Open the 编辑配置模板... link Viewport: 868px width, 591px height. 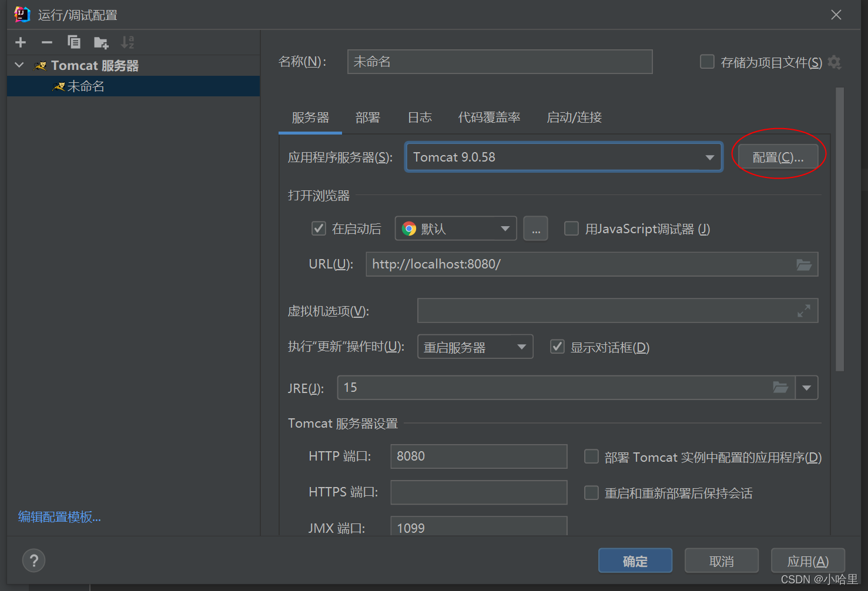click(x=59, y=517)
